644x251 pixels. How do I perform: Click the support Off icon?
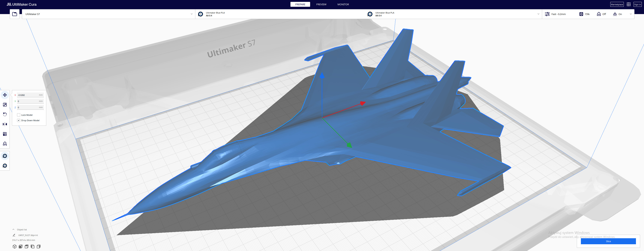tap(599, 14)
